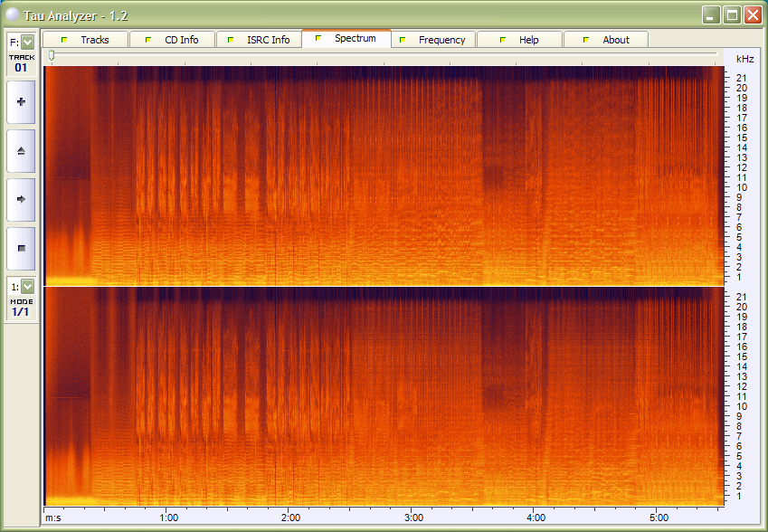This screenshot has height=532, width=768.
Task: Switch to the CD Info tab
Action: coord(173,40)
